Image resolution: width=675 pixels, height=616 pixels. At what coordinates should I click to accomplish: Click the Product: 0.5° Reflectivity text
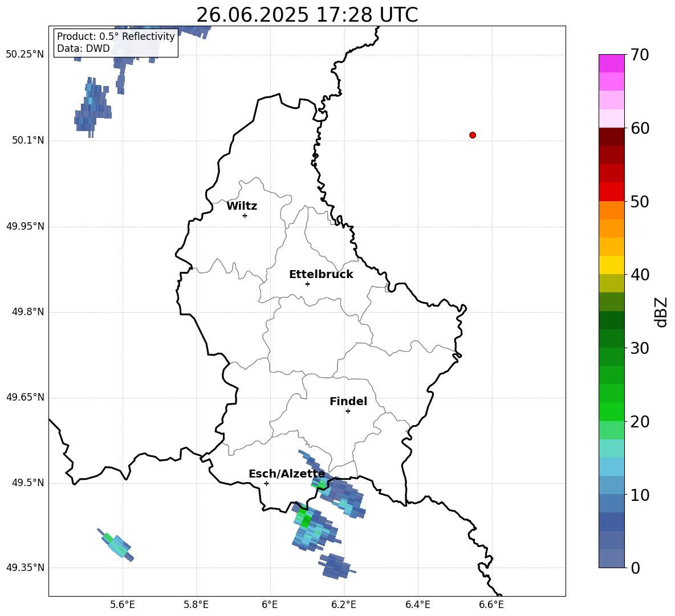tap(116, 36)
